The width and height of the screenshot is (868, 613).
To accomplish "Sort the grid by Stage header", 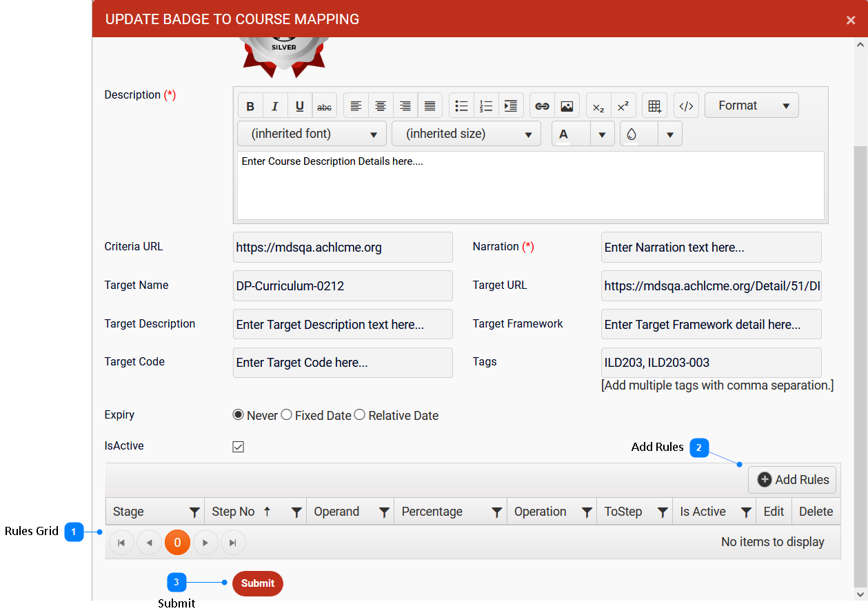I will tap(128, 512).
